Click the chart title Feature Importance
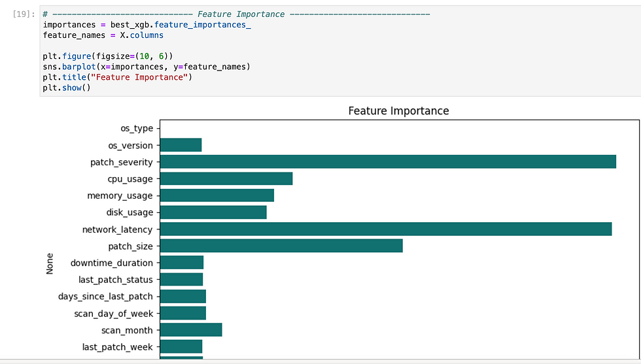Screen dimensions: 641x364 click(x=398, y=111)
